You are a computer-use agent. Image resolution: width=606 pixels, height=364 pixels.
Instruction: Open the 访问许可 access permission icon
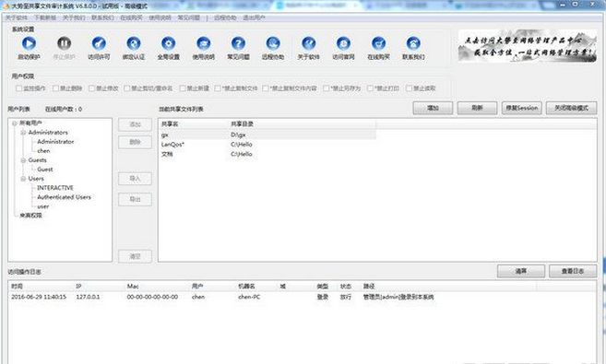point(99,43)
